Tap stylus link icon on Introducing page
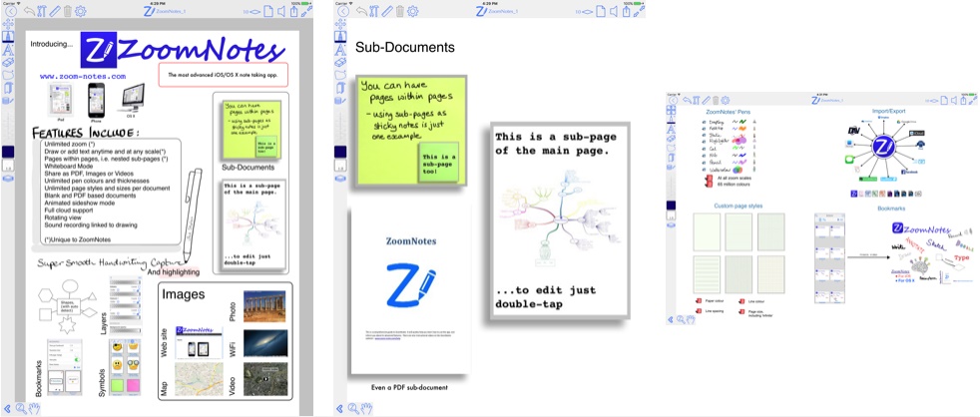Screen dimensions: 980x417 (x=306, y=11)
